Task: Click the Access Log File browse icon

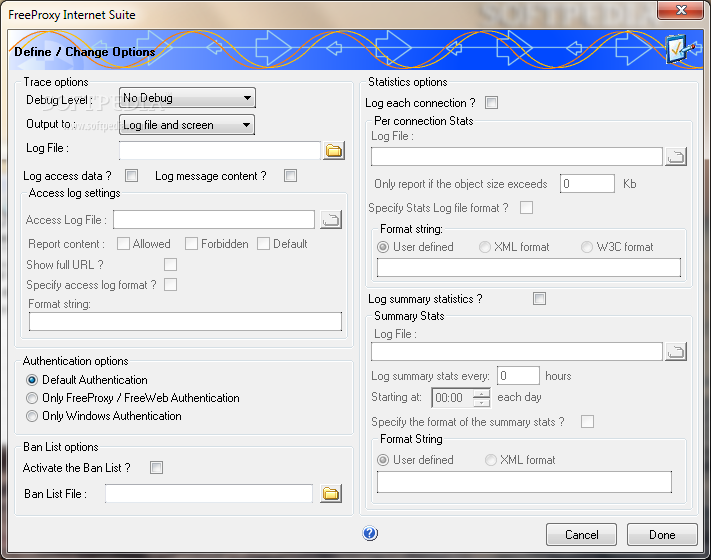Action: click(331, 220)
